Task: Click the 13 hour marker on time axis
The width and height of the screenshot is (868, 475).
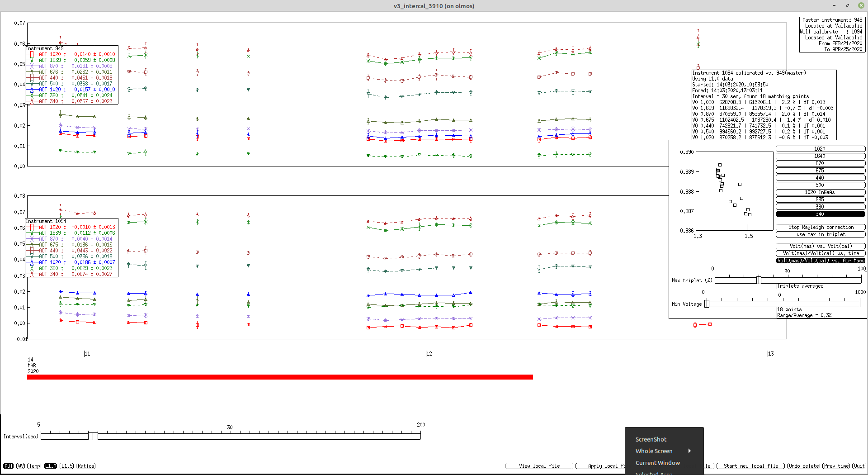Action: tap(770, 354)
